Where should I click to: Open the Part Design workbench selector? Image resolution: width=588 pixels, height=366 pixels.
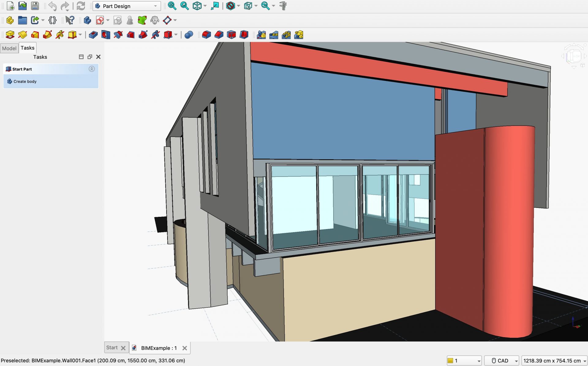(126, 6)
